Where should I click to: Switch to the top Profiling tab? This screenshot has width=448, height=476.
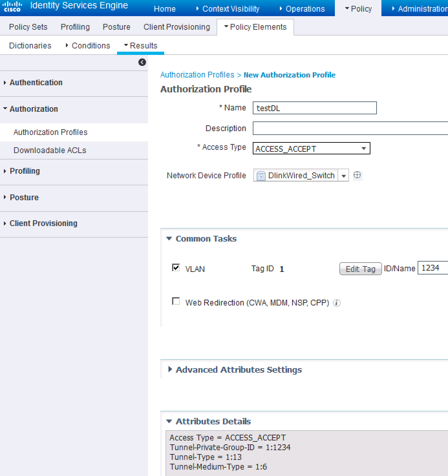(75, 27)
